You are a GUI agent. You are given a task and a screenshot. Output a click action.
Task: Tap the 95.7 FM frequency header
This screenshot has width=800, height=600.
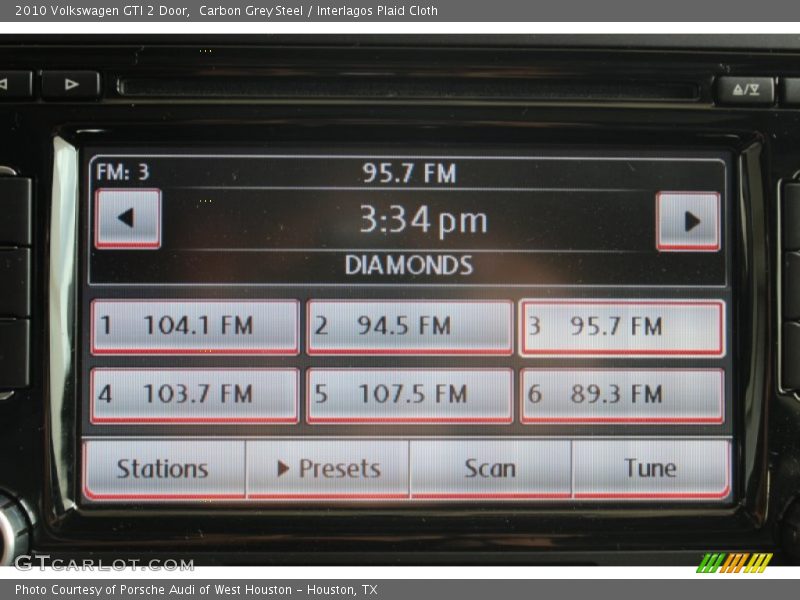coord(408,173)
